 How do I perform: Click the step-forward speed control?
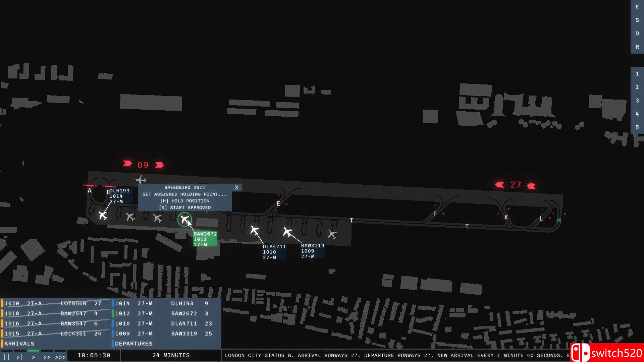[20, 357]
